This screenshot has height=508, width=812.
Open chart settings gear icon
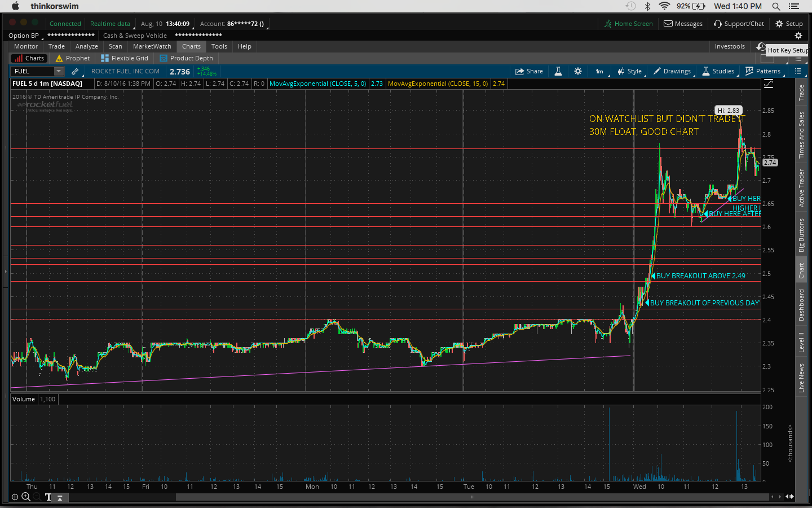pyautogui.click(x=577, y=72)
